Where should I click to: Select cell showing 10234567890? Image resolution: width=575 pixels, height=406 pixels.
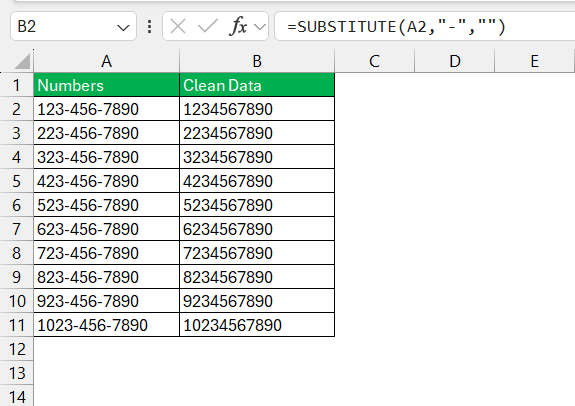tap(257, 325)
